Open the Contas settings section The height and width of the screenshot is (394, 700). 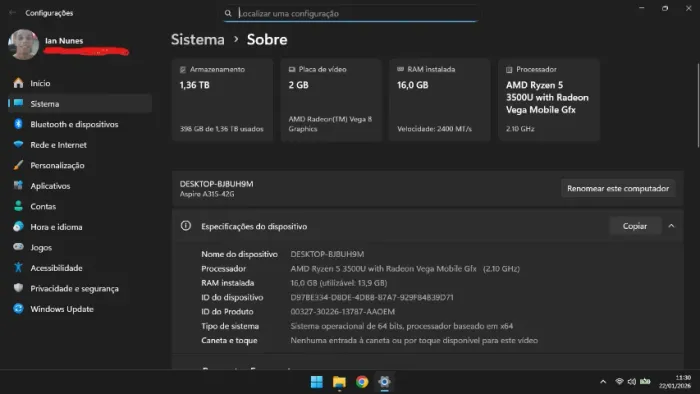point(80,206)
